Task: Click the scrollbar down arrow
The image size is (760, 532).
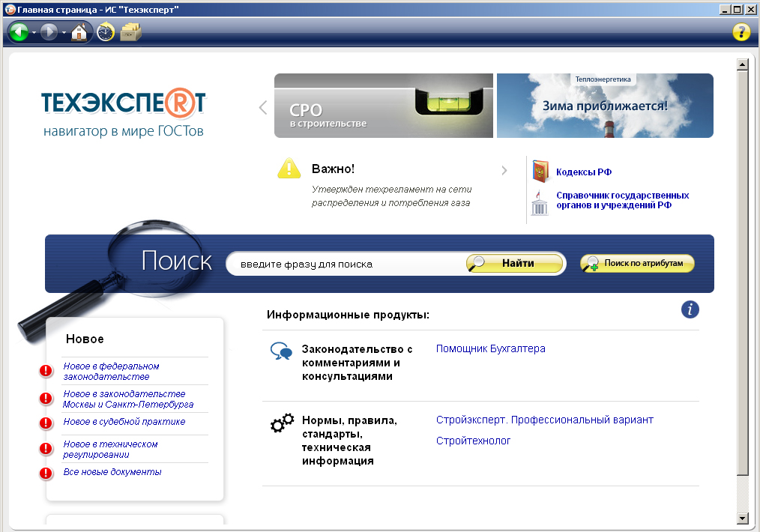Action: coord(743,519)
